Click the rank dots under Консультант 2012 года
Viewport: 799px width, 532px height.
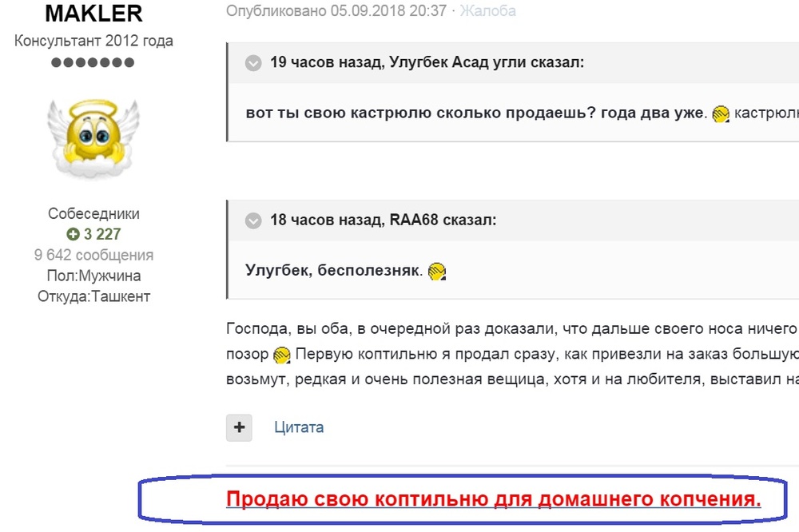(93, 62)
